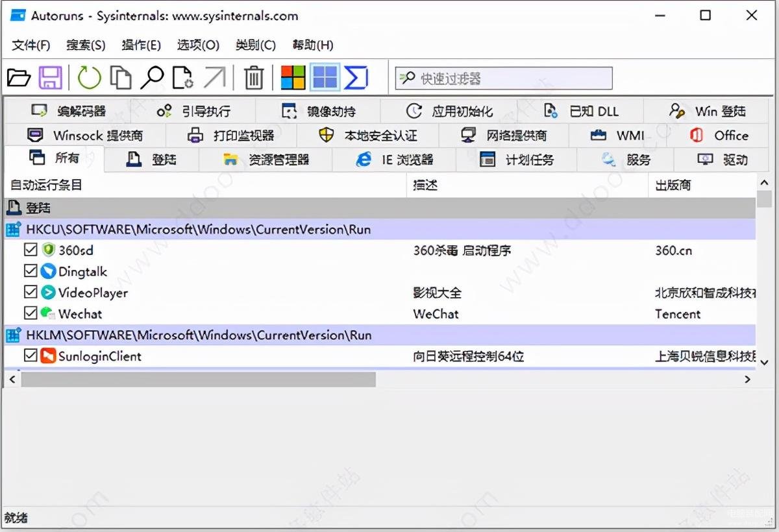
Task: Uncheck the Dingtalk entry checkbox
Action: [31, 271]
